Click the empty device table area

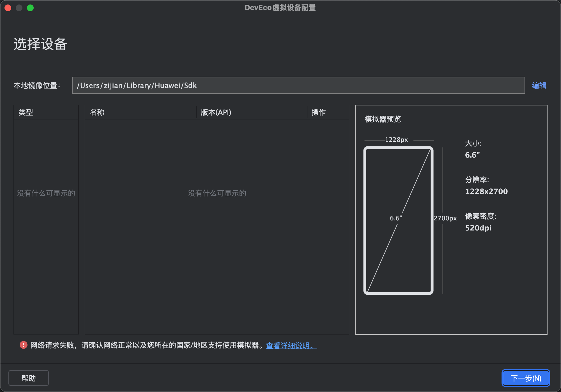click(217, 238)
